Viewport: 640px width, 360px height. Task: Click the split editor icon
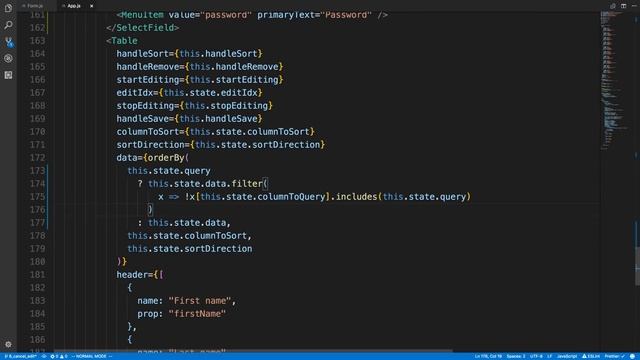point(624,6)
